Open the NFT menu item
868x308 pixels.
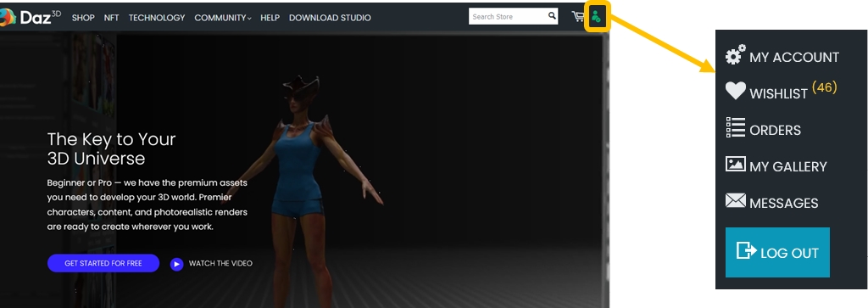tap(111, 18)
